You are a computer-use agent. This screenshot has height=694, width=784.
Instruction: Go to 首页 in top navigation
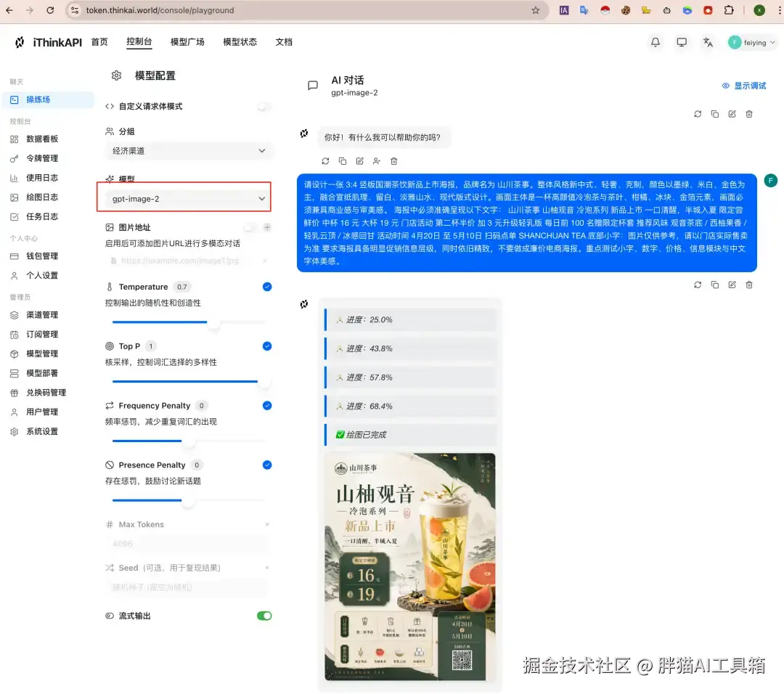click(x=99, y=42)
